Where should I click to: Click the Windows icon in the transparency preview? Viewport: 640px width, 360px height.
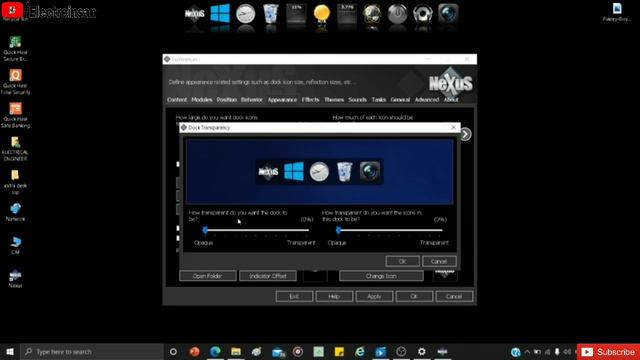(x=294, y=171)
